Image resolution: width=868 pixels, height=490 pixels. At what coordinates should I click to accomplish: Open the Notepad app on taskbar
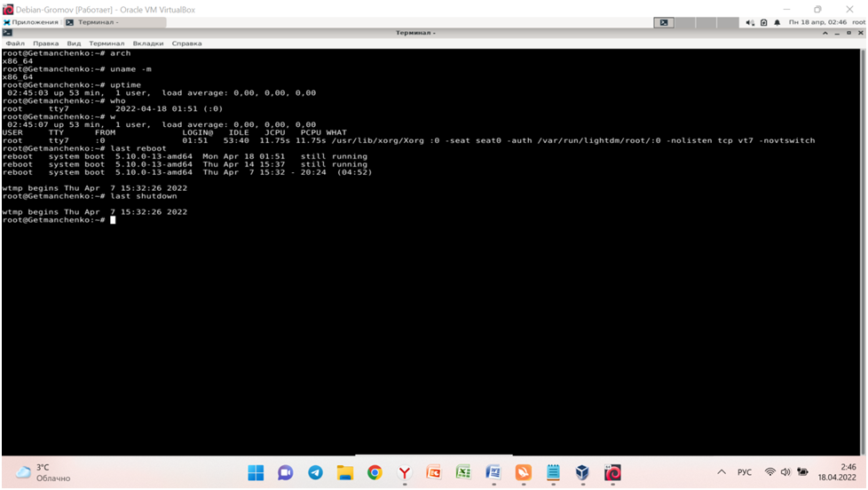coord(553,472)
